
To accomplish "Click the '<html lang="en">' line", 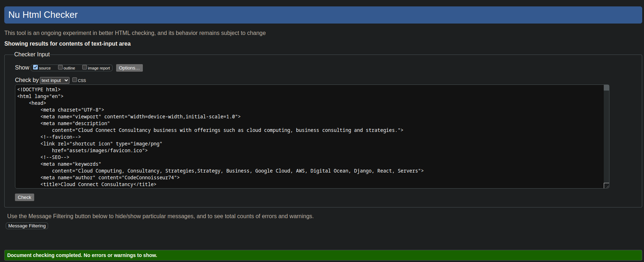I will coord(40,96).
